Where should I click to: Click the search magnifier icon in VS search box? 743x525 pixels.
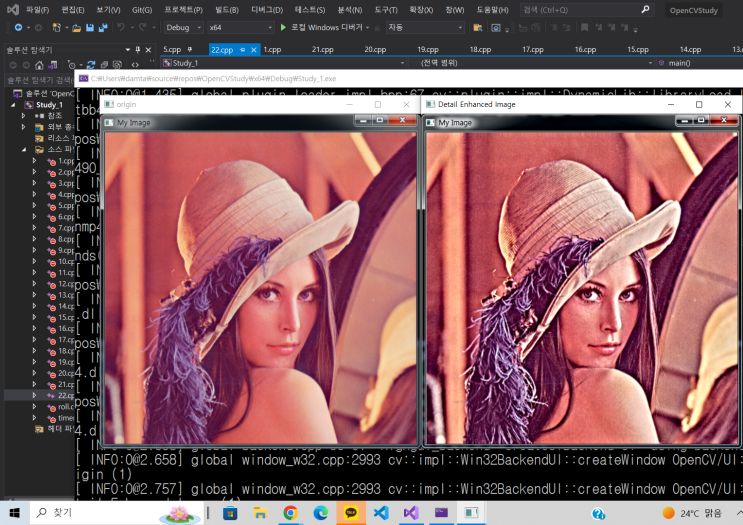(645, 9)
